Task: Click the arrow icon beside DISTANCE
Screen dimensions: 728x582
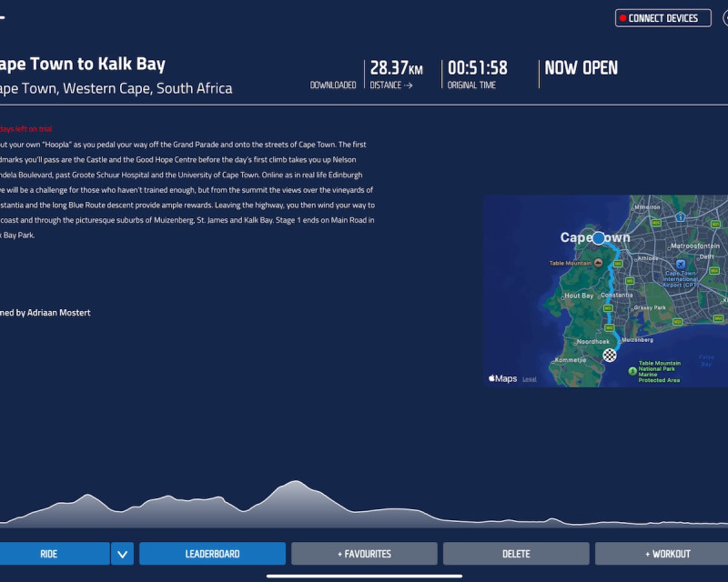Action: pyautogui.click(x=408, y=85)
